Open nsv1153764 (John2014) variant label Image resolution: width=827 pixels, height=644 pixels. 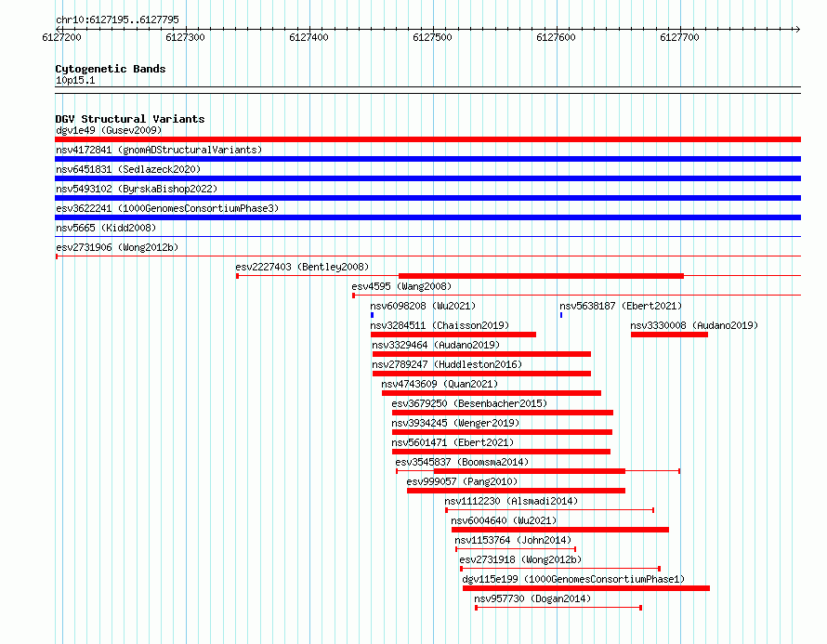tap(513, 540)
